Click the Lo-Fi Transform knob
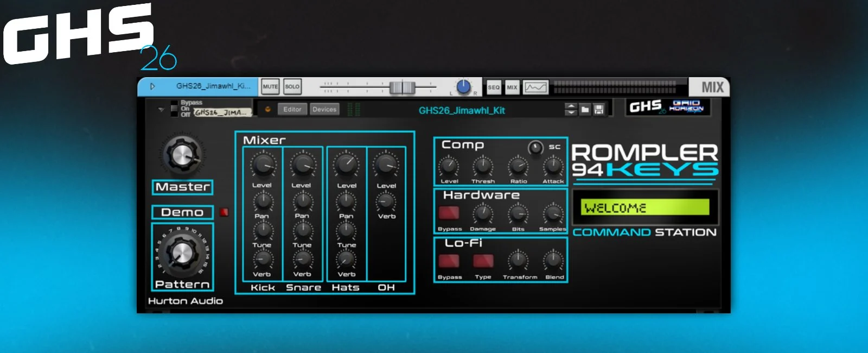 coord(518,261)
